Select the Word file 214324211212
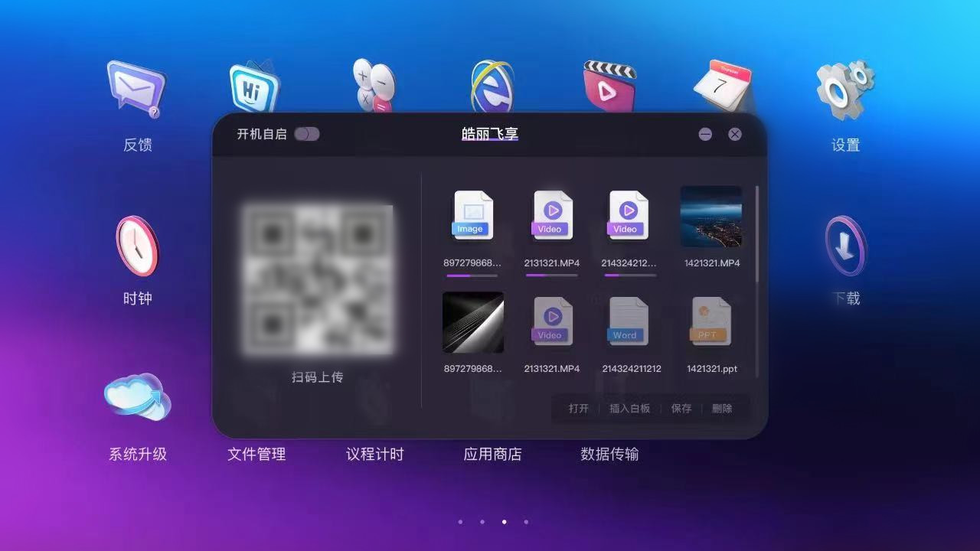The width and height of the screenshot is (980, 551). (628, 321)
